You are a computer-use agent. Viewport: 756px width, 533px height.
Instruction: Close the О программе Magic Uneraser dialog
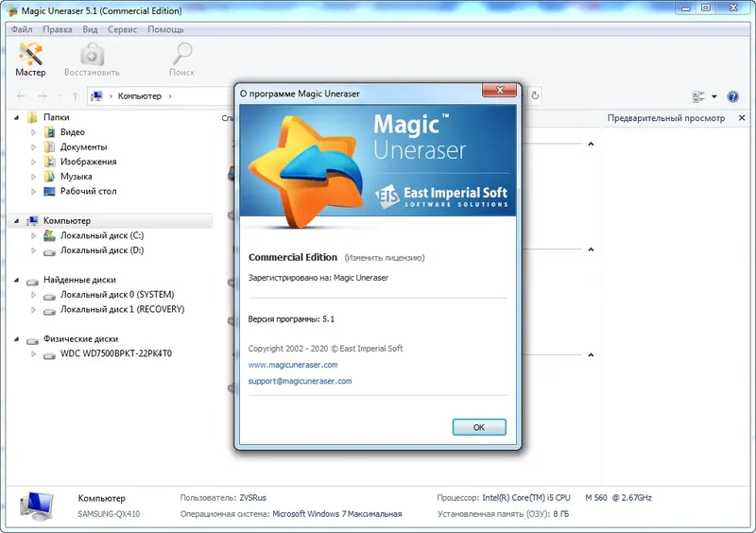[x=500, y=90]
